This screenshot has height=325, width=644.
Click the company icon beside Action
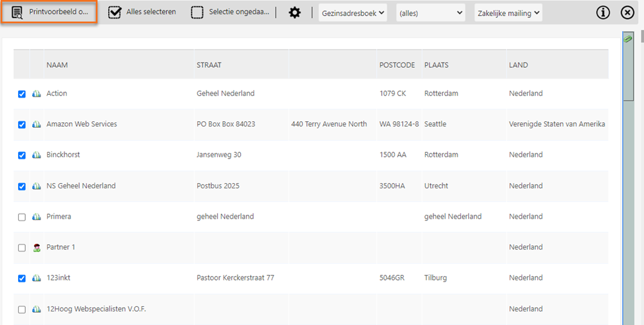pos(37,94)
